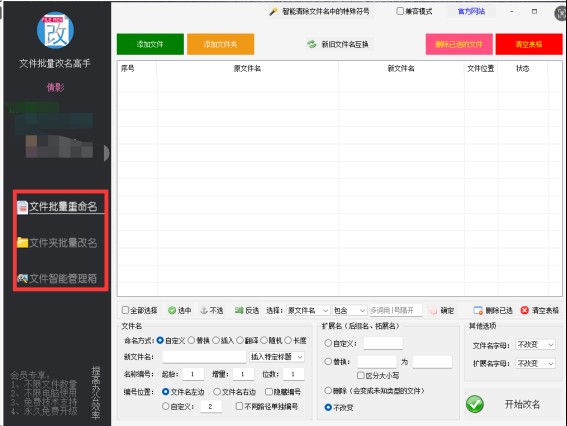Open the 官方网站 link
567x426 pixels.
[471, 12]
